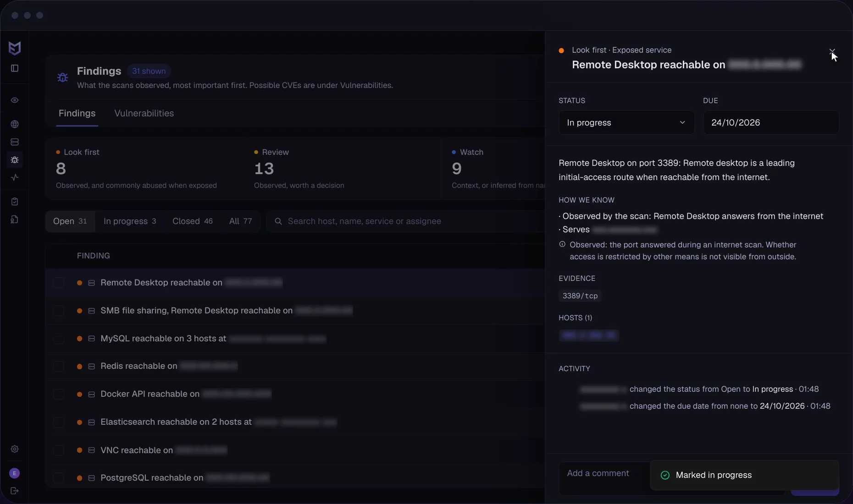
Task: Click the host icon on VNC reachable row
Action: 91,450
